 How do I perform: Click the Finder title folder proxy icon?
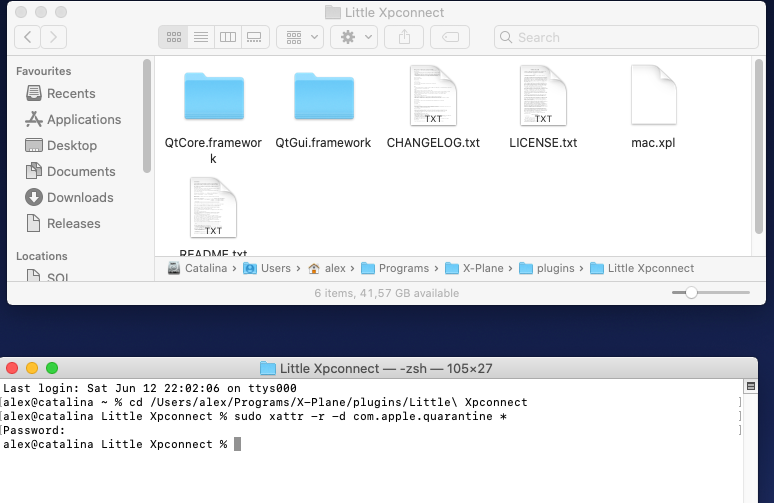click(x=333, y=12)
